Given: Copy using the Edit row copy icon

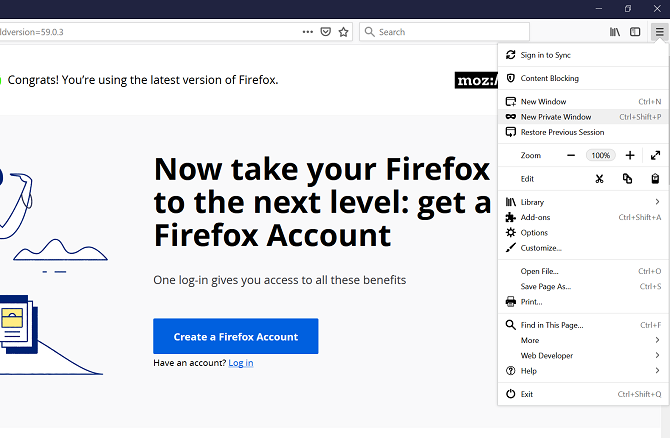Looking at the screenshot, I should tap(627, 179).
